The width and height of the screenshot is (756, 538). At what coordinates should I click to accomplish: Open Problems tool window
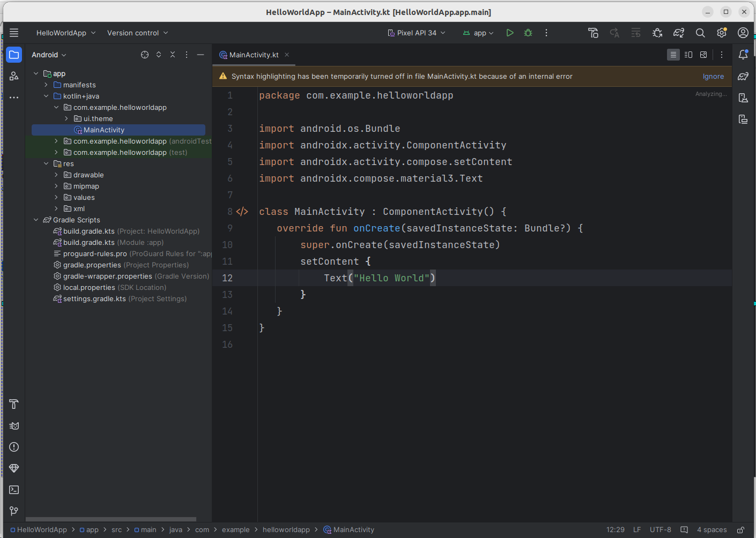click(14, 447)
